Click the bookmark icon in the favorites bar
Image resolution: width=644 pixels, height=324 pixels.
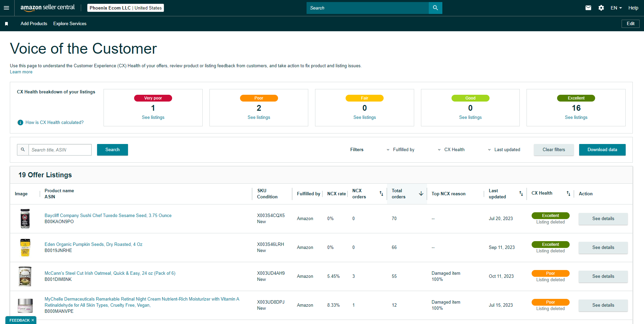(x=6, y=24)
